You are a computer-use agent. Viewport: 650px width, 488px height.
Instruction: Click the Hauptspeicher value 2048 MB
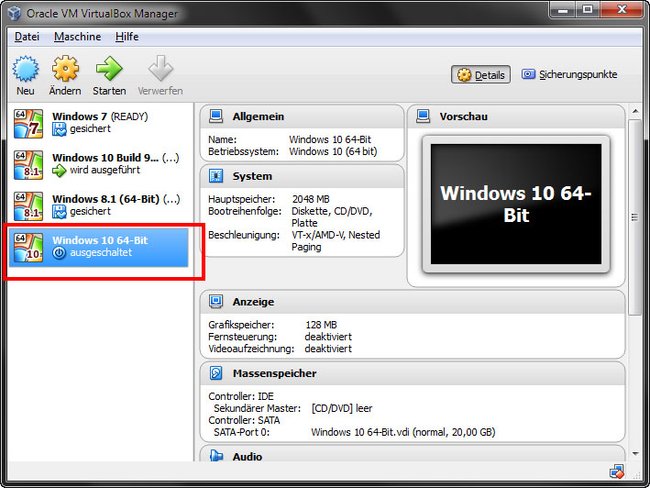coord(310,199)
